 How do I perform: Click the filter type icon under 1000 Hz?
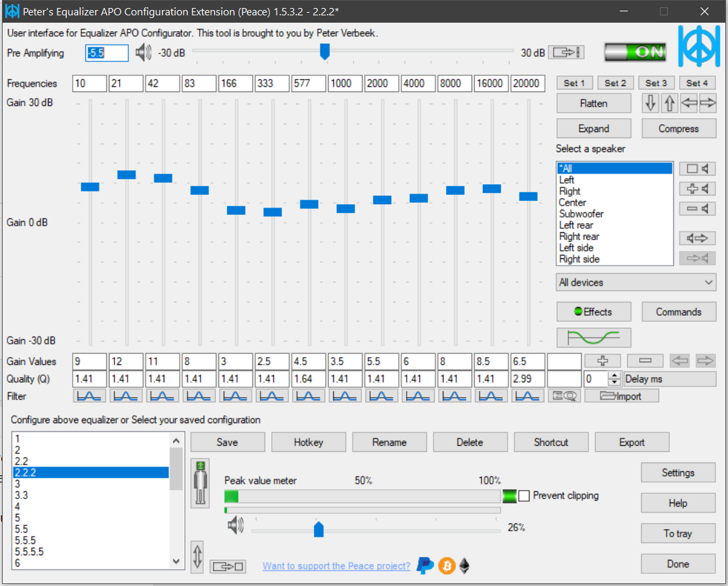tap(345, 396)
